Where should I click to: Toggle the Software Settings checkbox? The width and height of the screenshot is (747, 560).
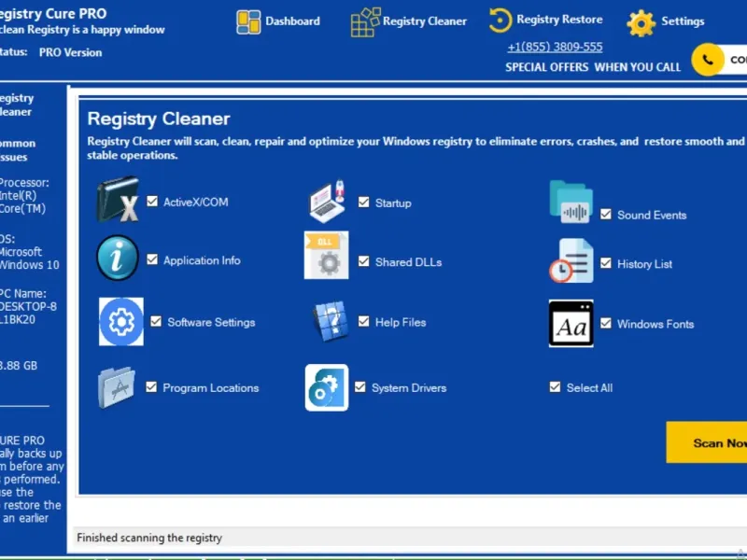pyautogui.click(x=156, y=321)
